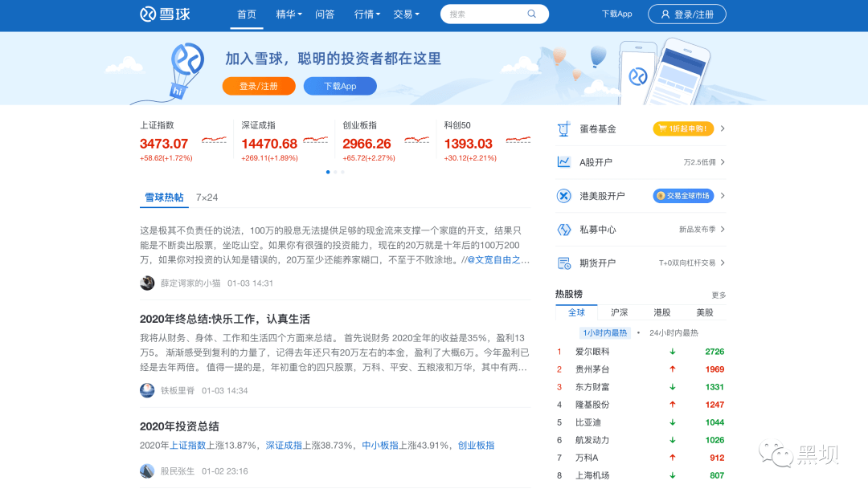This screenshot has height=493, width=868.
Task: Switch to the 沪深 hot stocks tab
Action: (620, 312)
